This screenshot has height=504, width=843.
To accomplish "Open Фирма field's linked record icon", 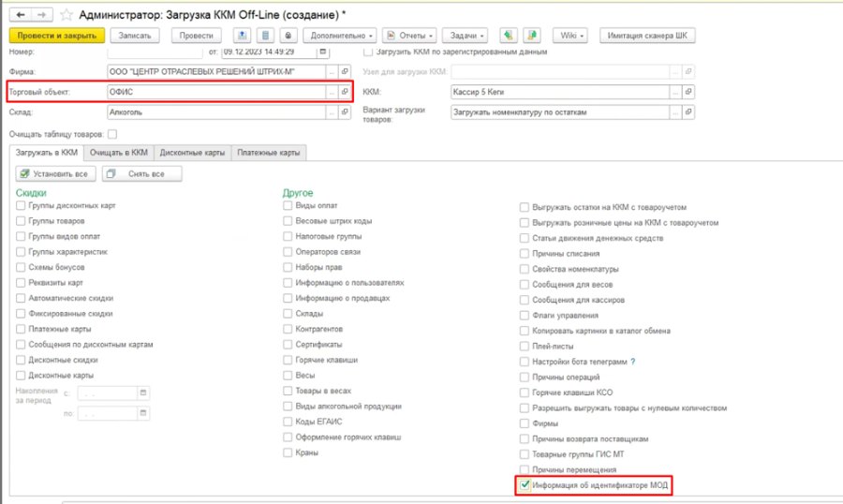I will pos(345,71).
